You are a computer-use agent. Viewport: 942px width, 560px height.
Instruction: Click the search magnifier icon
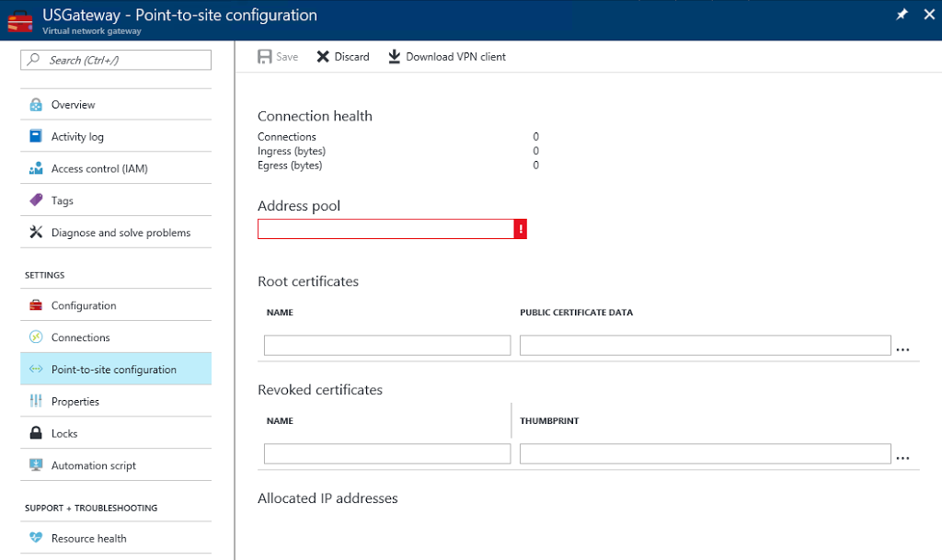34,60
